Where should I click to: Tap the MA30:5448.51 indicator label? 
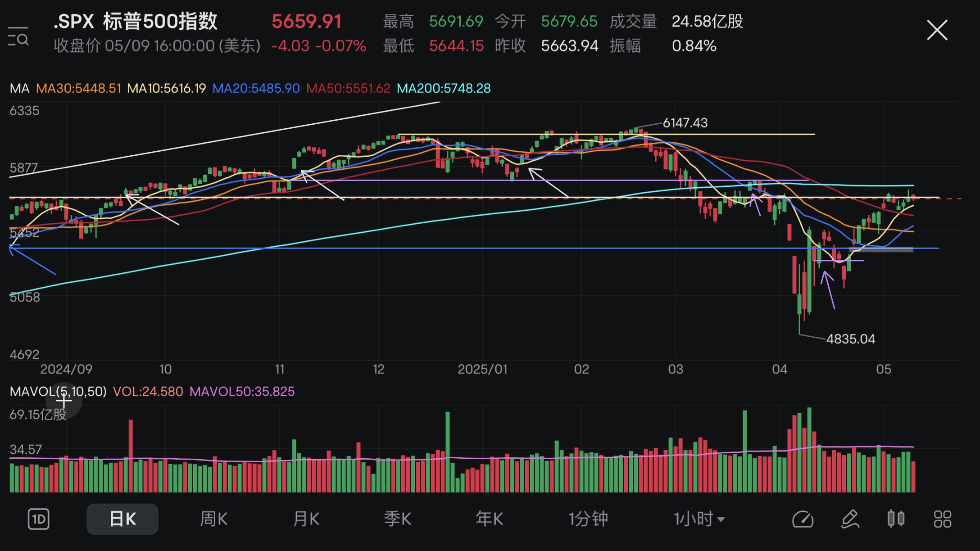(x=78, y=88)
